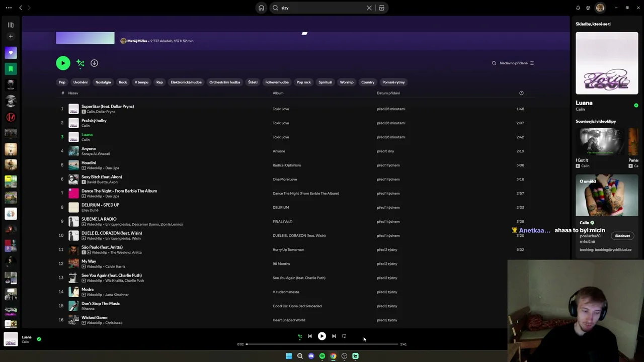Open Discord from the taskbar
644x362 pixels.
click(x=311, y=356)
